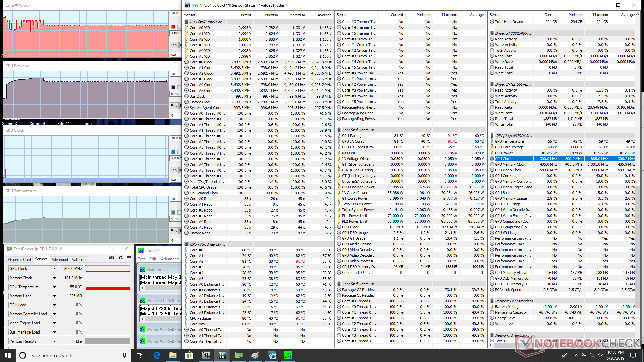Open the Memory Used sensor dropdown
644x362 pixels.
[x=54, y=296]
